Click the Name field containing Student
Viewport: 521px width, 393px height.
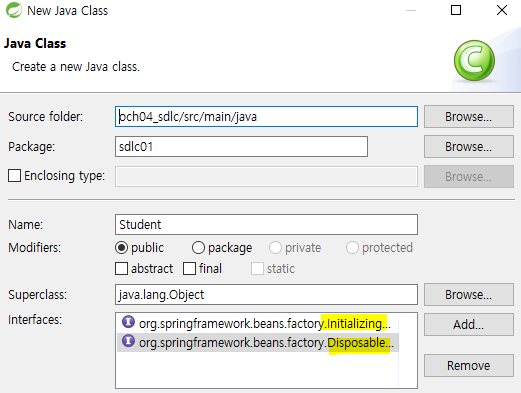[266, 224]
